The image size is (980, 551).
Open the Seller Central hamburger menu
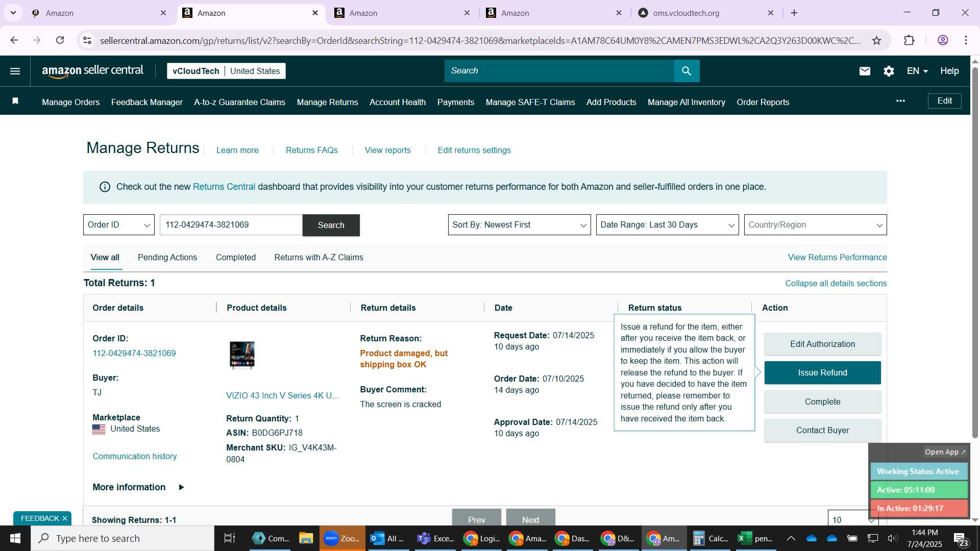[15, 71]
